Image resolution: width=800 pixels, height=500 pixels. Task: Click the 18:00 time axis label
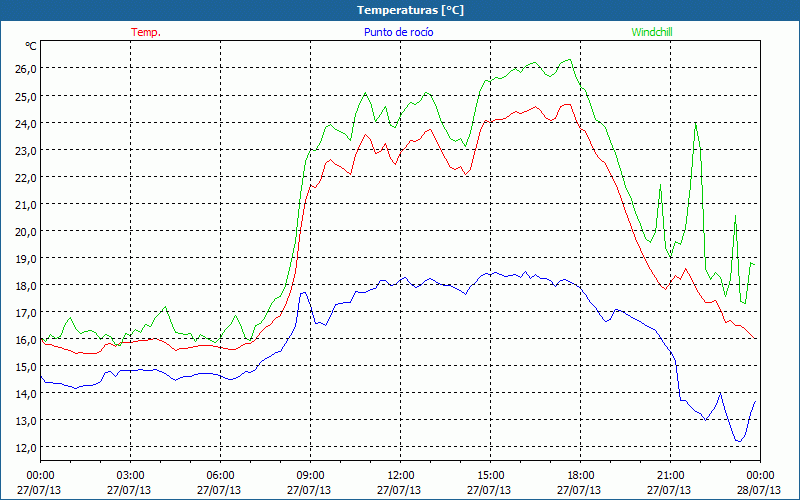point(580,476)
